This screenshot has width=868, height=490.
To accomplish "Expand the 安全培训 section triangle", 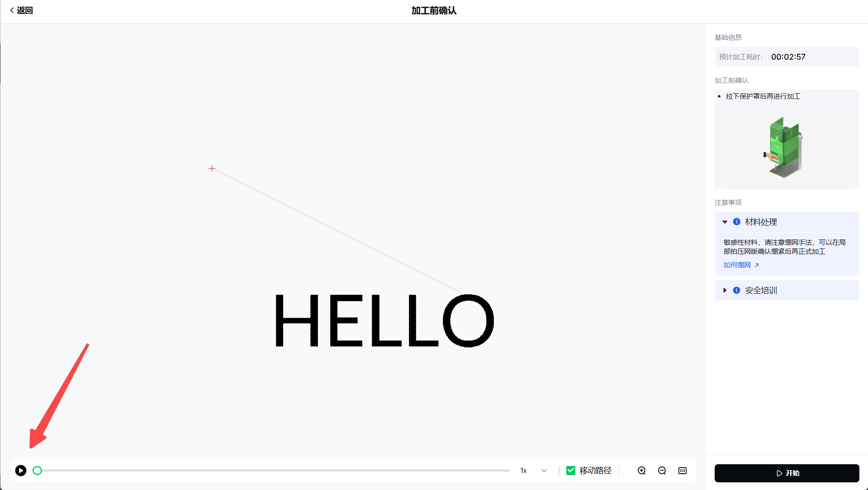I will pyautogui.click(x=725, y=290).
